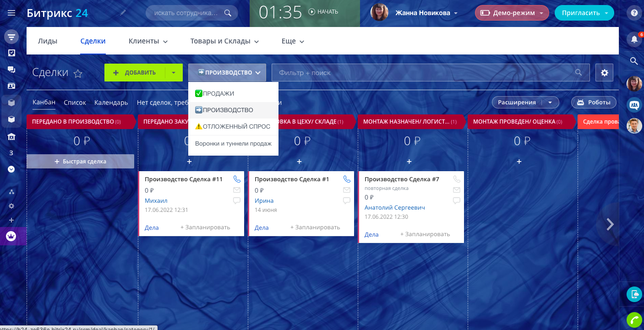Click the pencil edit icon beside Битрикс 24
This screenshot has width=644, height=330.
(x=123, y=13)
